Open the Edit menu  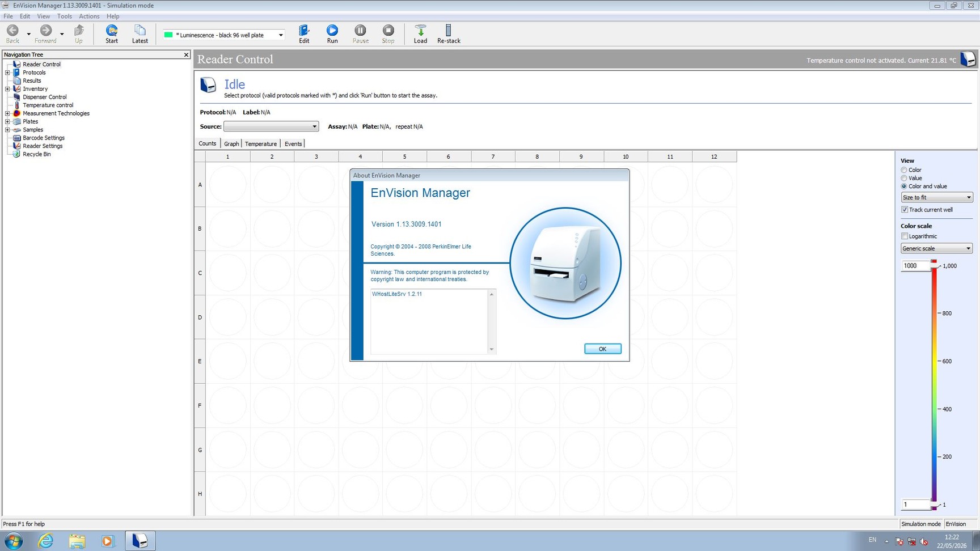[25, 16]
